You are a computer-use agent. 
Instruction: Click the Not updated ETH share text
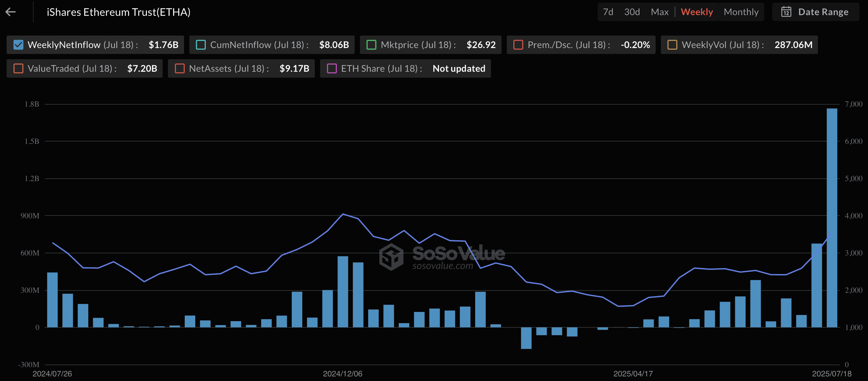[459, 69]
